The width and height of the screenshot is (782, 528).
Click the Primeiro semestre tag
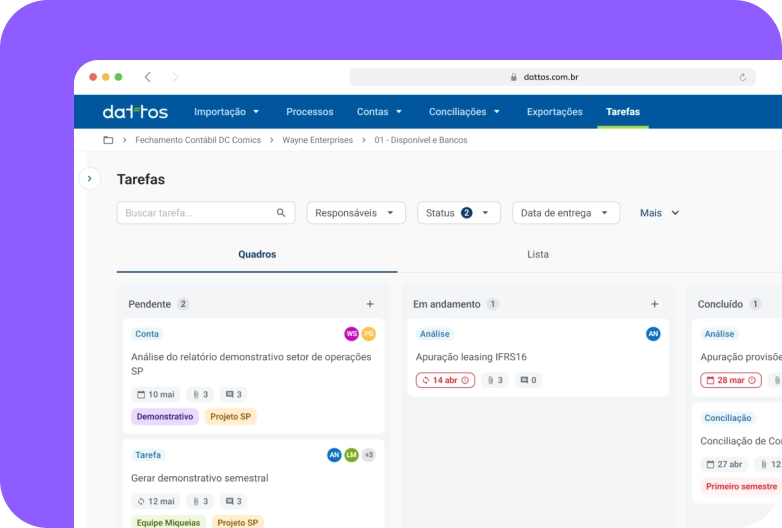point(741,486)
